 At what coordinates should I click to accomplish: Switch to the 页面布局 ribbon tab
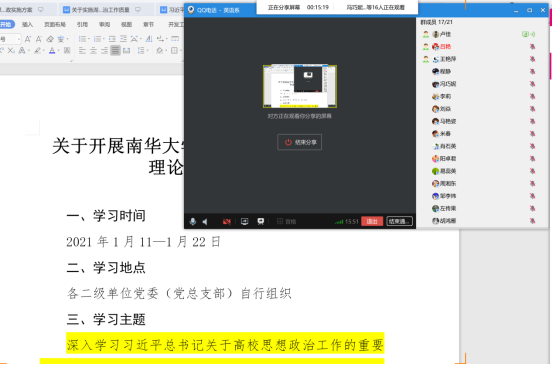click(x=55, y=24)
